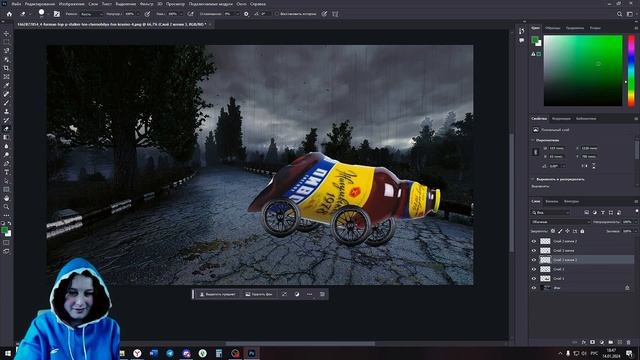
Task: Click foreground color swatch in Color panel
Action: click(535, 40)
